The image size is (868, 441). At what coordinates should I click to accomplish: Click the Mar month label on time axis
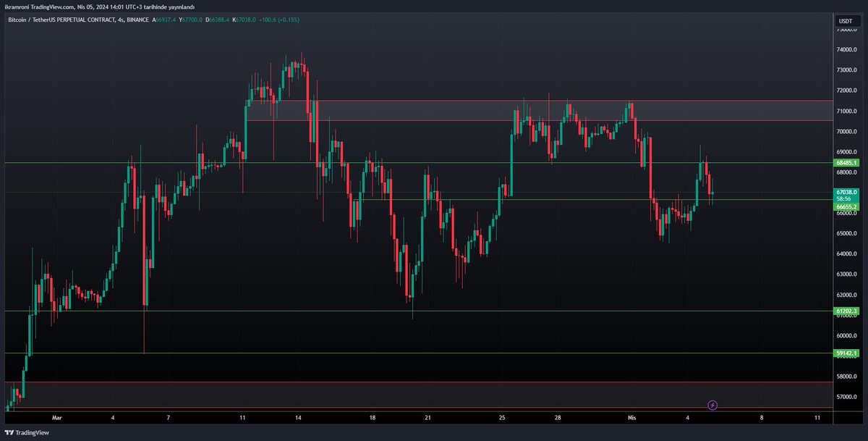coord(57,418)
